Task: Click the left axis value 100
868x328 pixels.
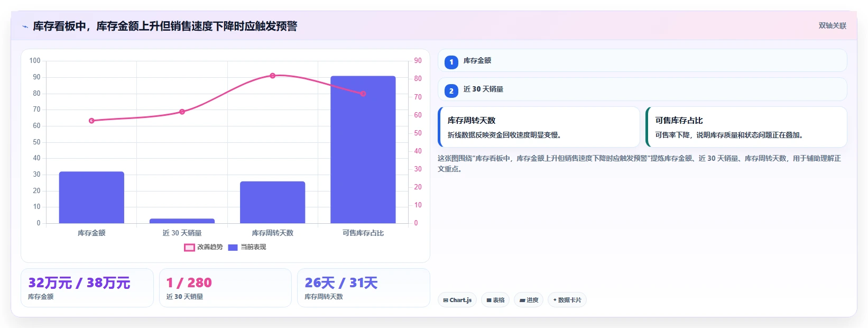Action: [x=35, y=61]
